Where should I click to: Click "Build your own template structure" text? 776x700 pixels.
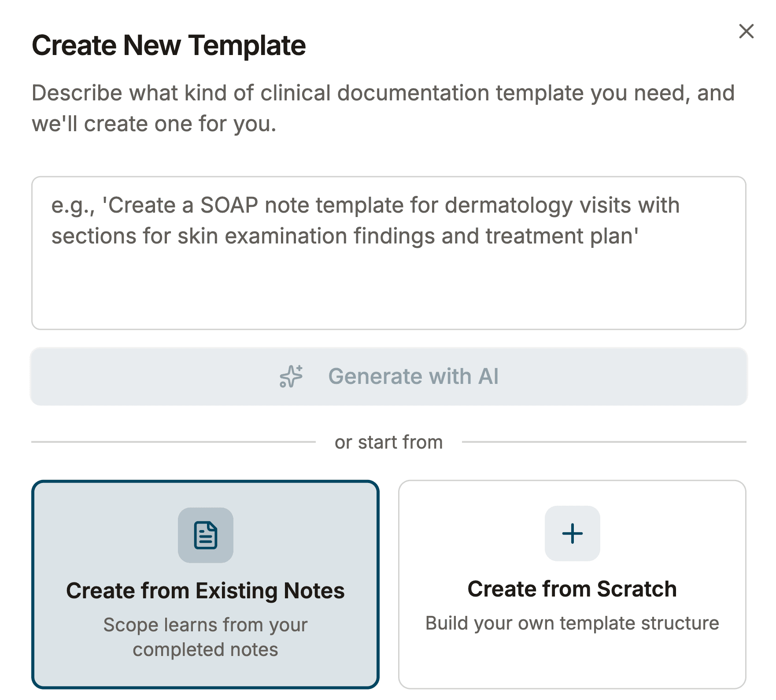point(572,623)
